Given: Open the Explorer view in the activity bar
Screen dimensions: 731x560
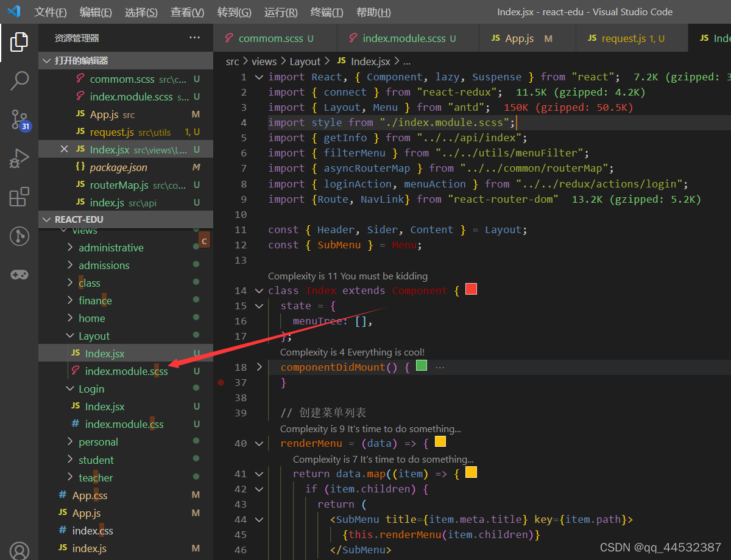Looking at the screenshot, I should pyautogui.click(x=19, y=41).
